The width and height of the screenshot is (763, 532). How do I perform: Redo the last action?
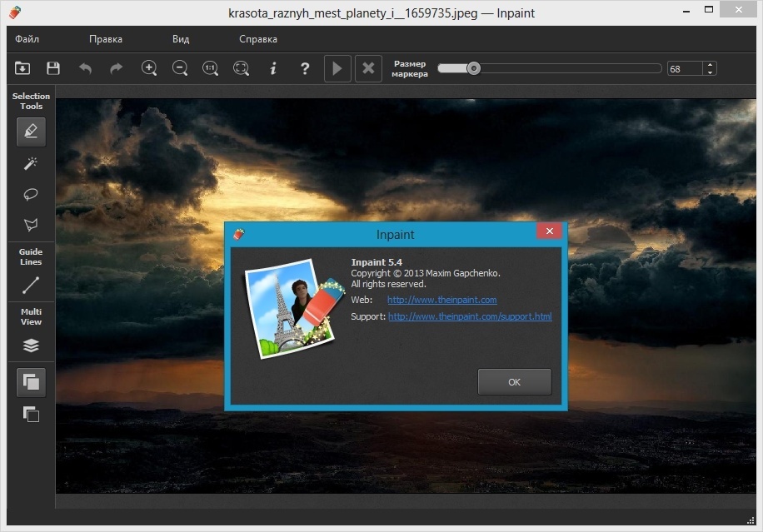[116, 68]
